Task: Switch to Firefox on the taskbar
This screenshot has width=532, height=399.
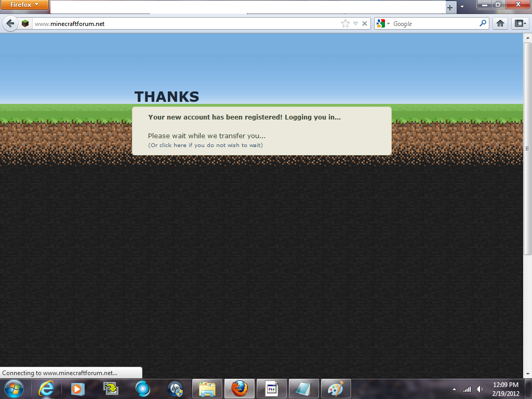Action: [x=240, y=389]
